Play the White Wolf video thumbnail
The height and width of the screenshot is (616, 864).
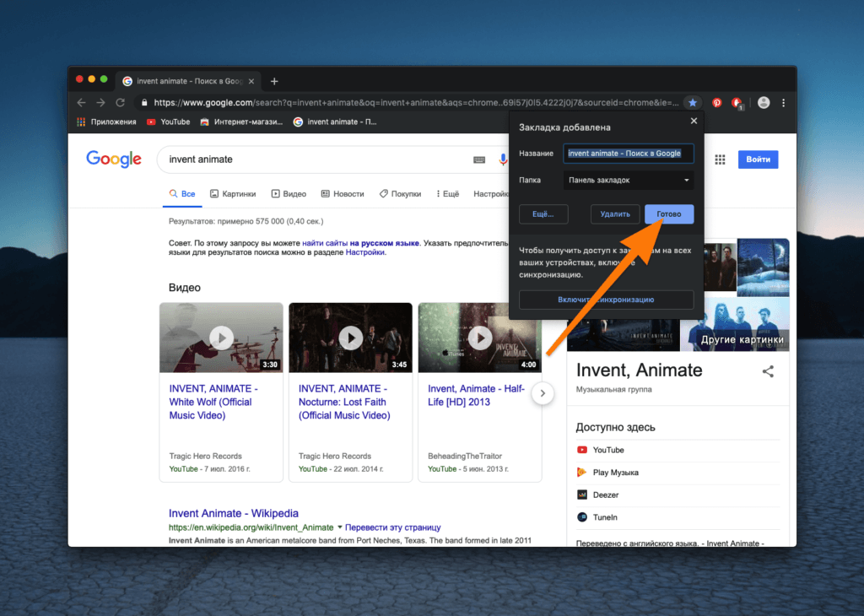(221, 338)
